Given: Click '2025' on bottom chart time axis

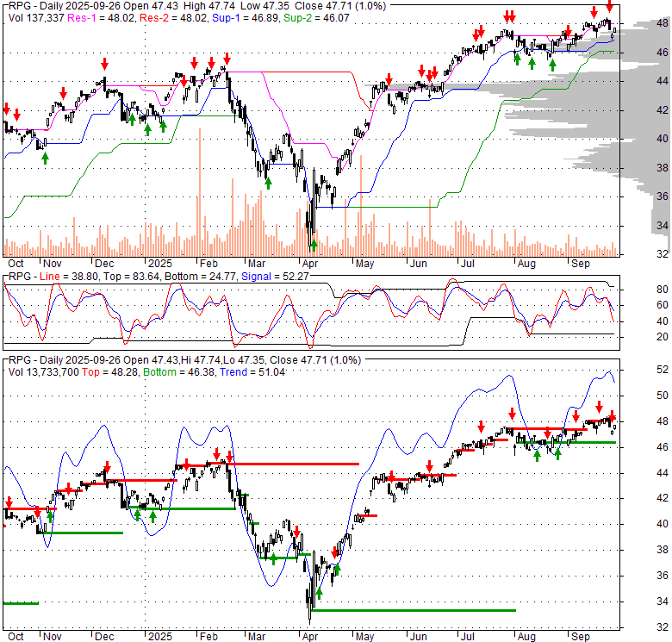Looking at the screenshot, I should coord(160,637).
